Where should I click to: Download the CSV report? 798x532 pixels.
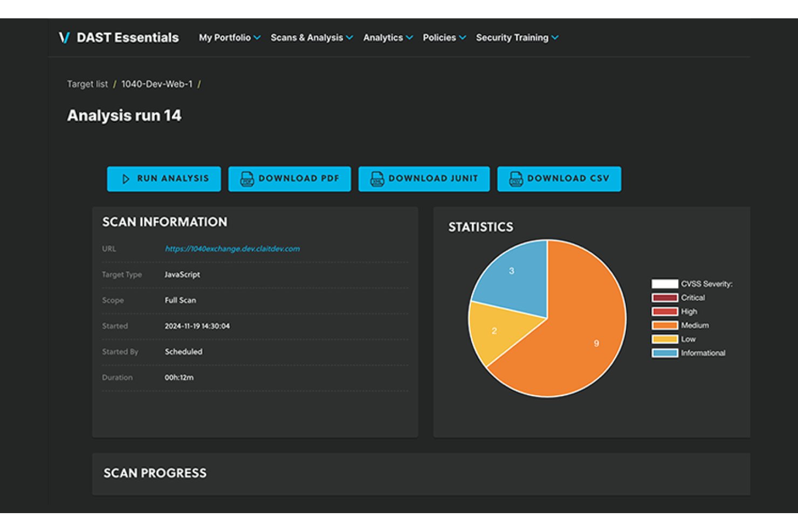pos(559,179)
